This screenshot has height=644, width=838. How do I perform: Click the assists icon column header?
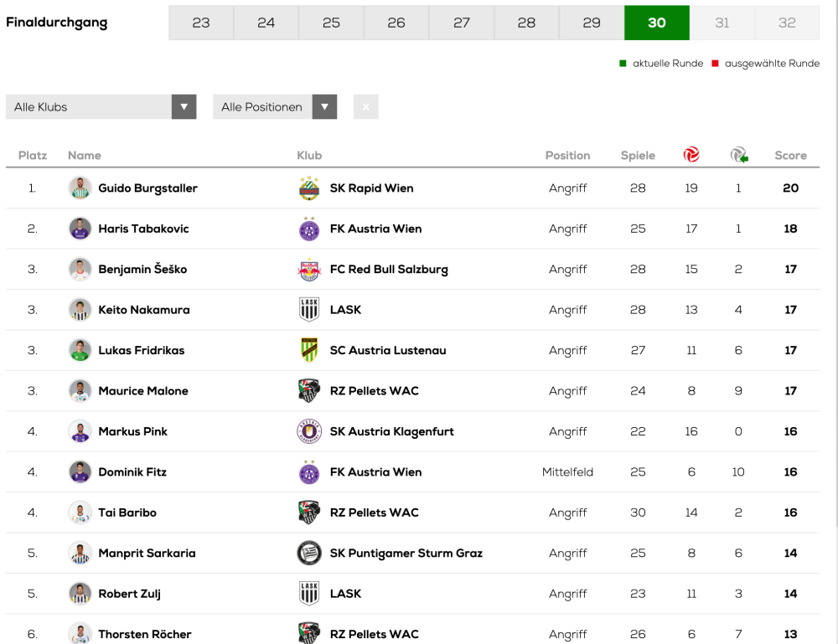(738, 155)
